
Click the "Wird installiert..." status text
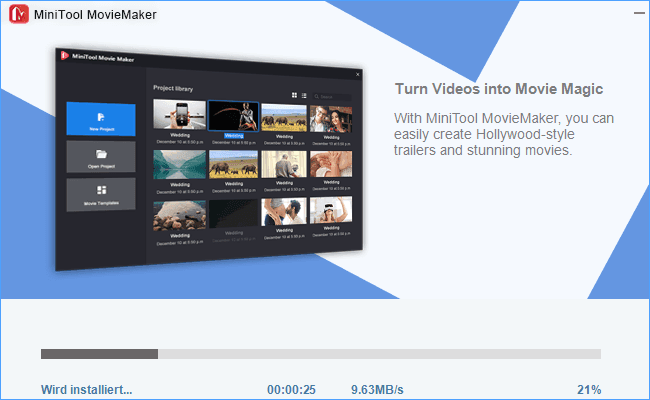[86, 389]
